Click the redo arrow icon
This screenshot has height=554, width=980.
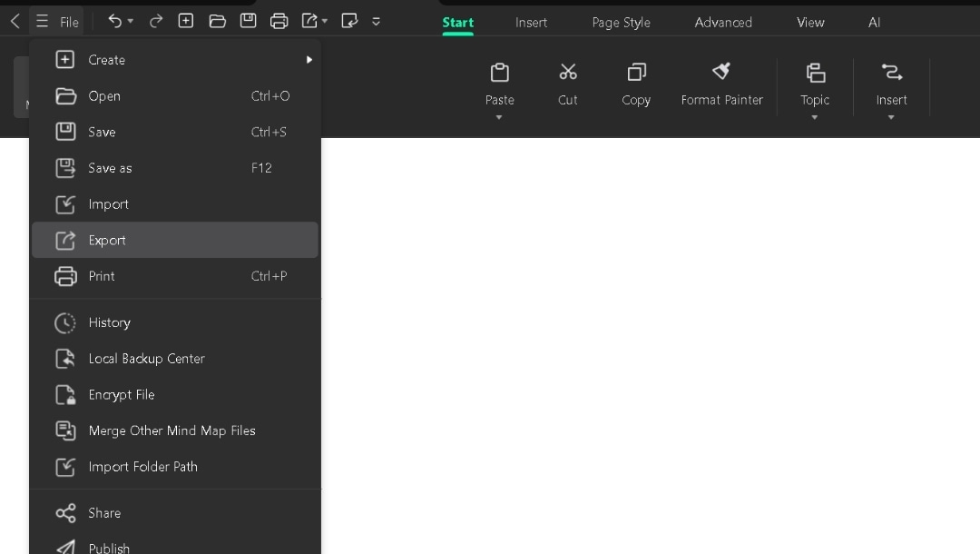point(156,21)
